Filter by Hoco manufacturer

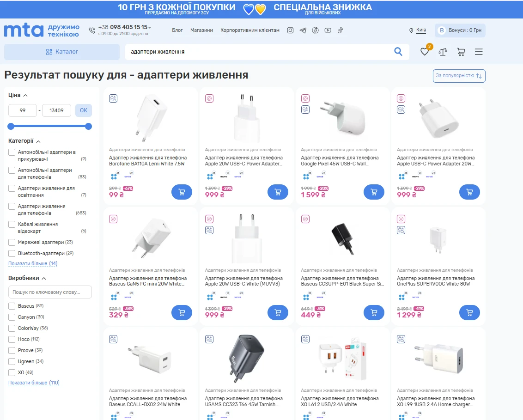(x=12, y=339)
